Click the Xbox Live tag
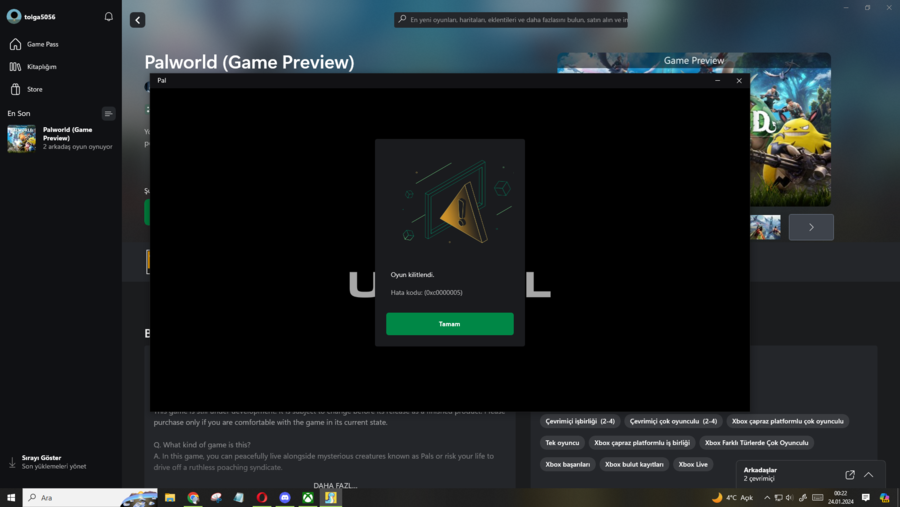The height and width of the screenshot is (507, 900). tap(693, 465)
